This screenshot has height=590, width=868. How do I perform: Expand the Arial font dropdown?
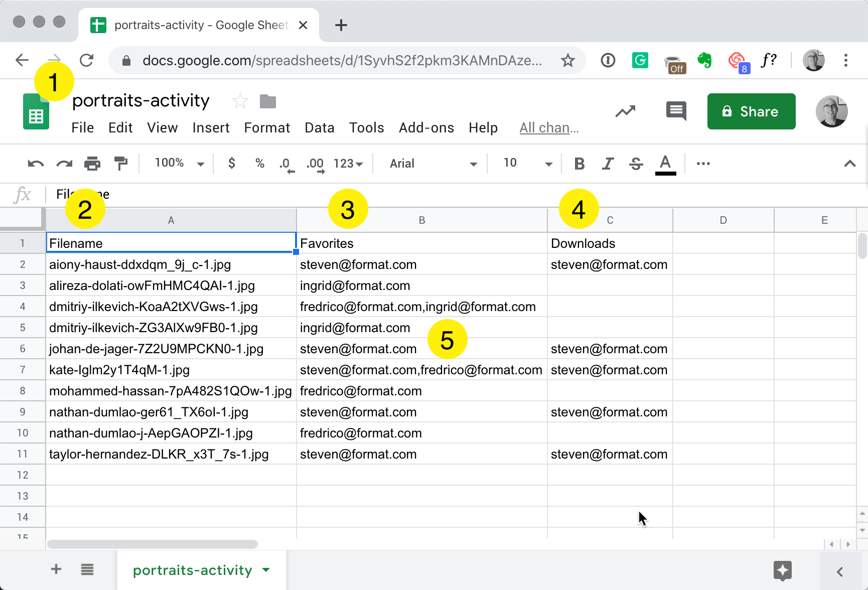pyautogui.click(x=432, y=164)
